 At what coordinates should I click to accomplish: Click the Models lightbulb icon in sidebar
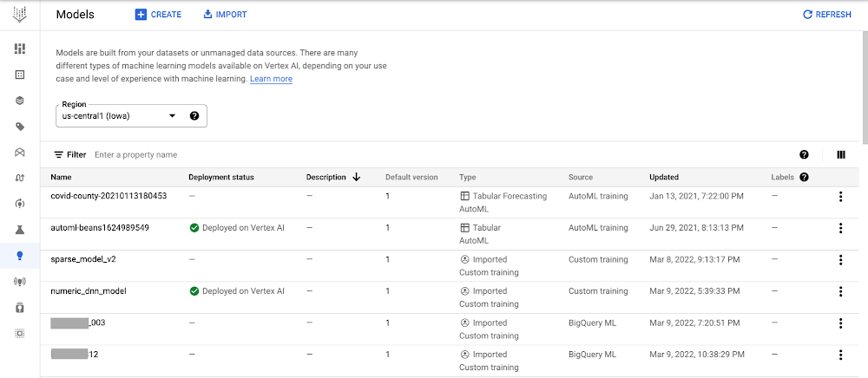(x=20, y=256)
